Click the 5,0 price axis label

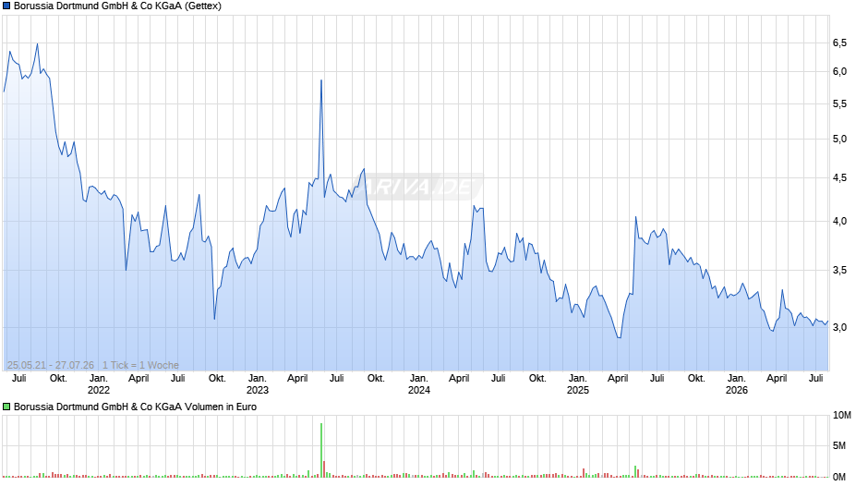(x=839, y=140)
